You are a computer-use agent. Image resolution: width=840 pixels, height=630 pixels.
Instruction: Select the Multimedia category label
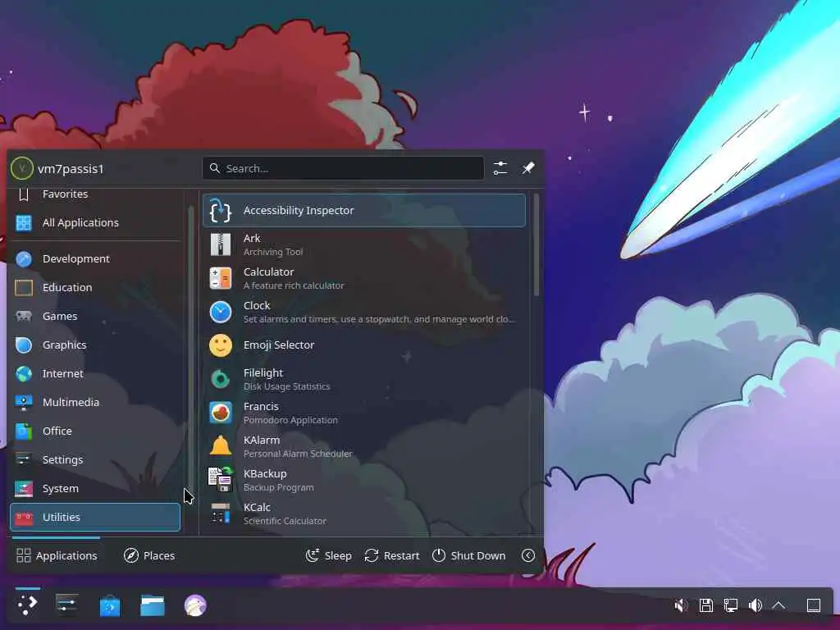coord(71,402)
